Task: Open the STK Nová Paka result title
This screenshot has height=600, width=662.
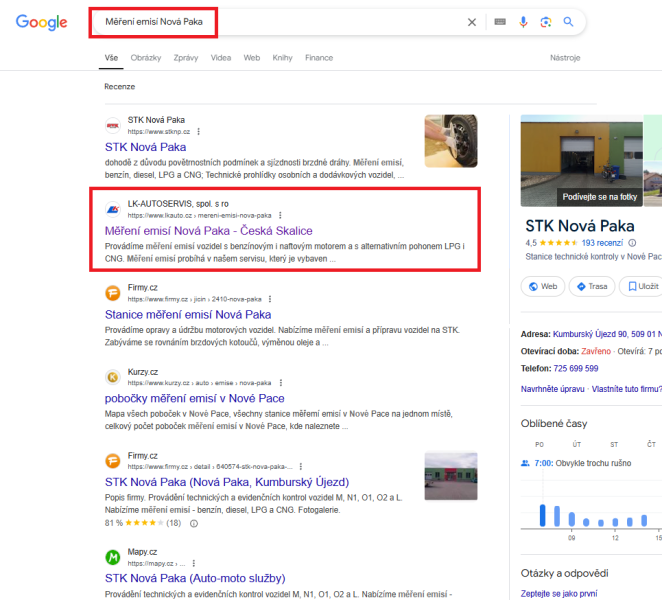Action: 145,147
